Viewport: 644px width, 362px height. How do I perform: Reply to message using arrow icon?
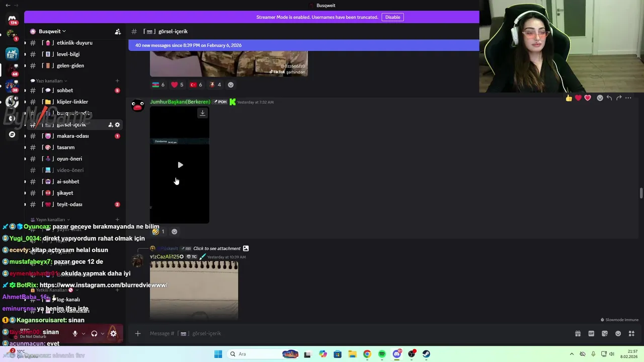click(x=609, y=98)
